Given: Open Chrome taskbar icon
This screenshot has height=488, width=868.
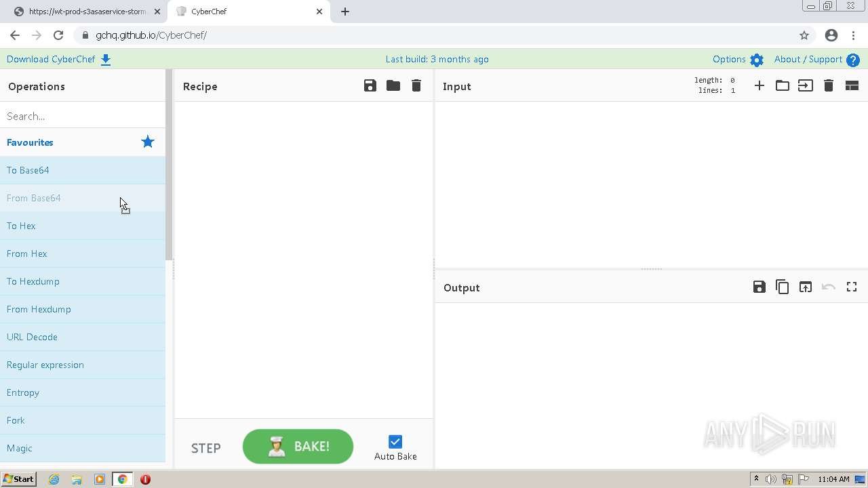Looking at the screenshot, I should (122, 479).
